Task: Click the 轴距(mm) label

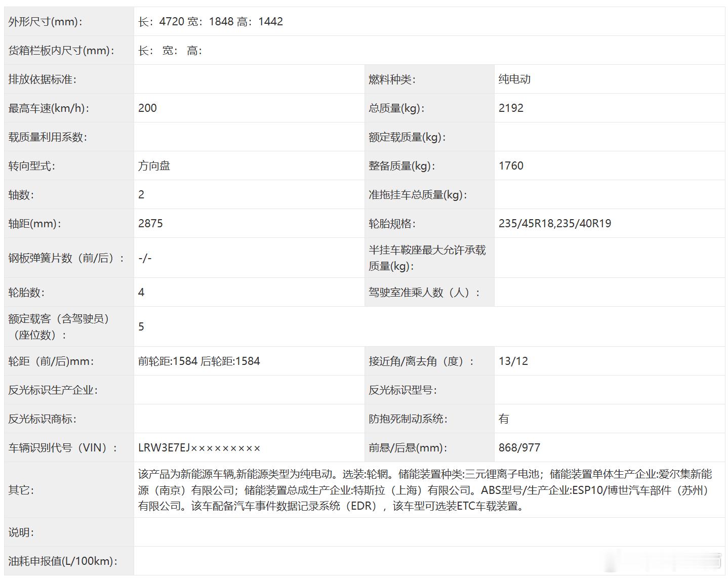Action: pos(34,224)
